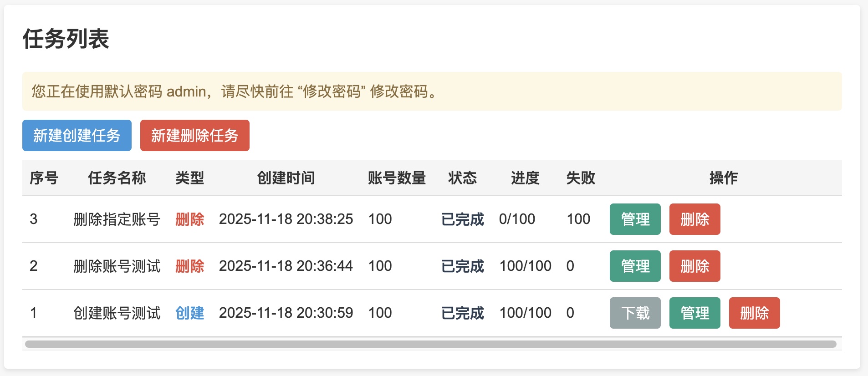Select the 删除指定账号 task name cell
This screenshot has width=868, height=376.
coord(117,219)
